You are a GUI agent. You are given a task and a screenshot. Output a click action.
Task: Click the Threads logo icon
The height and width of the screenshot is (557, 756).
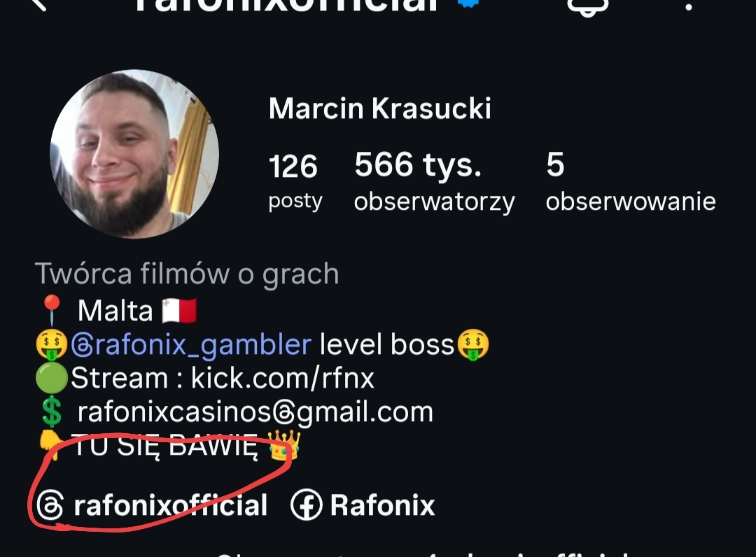click(50, 505)
